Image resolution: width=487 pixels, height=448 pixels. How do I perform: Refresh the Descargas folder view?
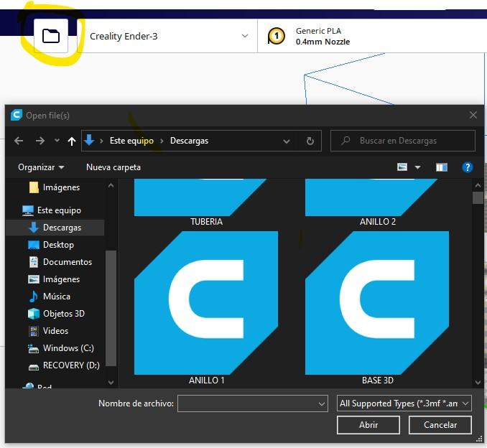(x=310, y=141)
